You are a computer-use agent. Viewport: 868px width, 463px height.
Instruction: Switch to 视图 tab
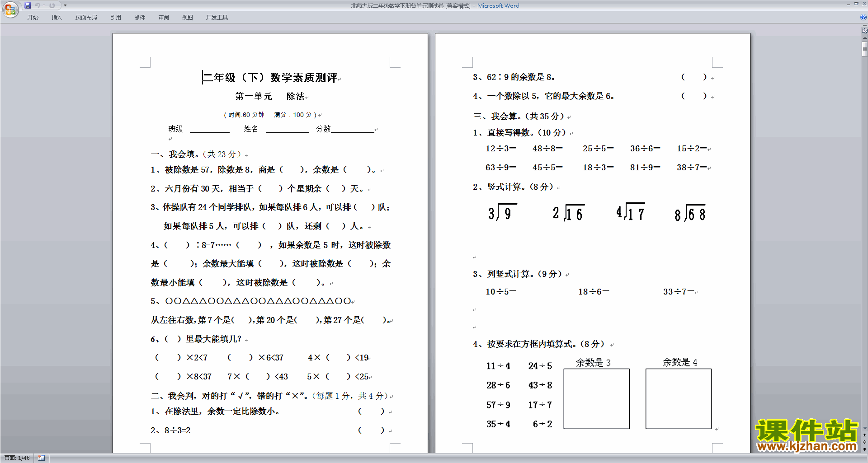pos(187,17)
